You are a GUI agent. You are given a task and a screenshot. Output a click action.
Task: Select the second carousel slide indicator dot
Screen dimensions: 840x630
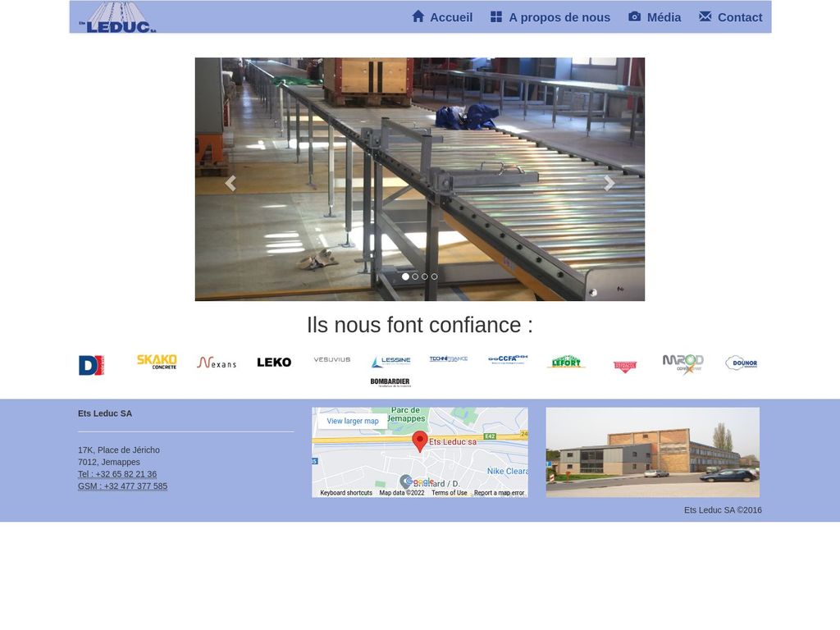tap(415, 276)
